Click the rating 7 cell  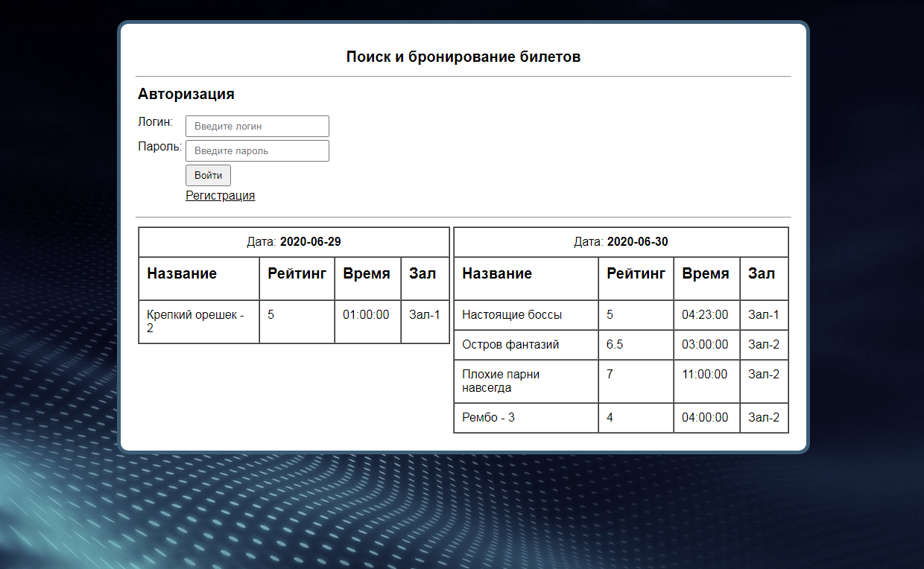[636, 381]
